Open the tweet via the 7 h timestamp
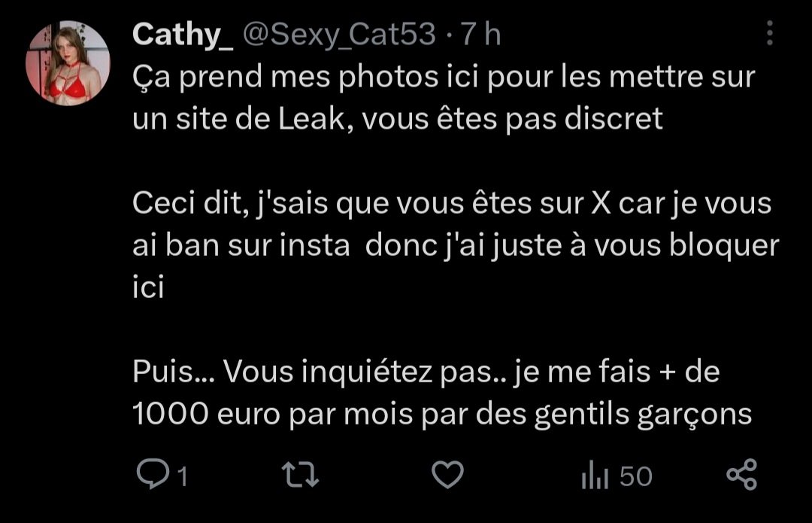 [x=481, y=35]
